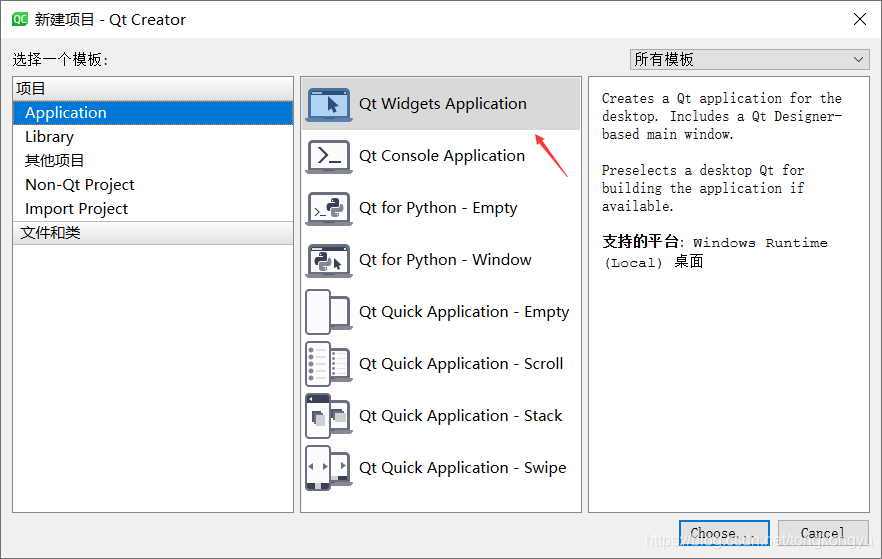Select Non-Qt Project category

point(153,184)
